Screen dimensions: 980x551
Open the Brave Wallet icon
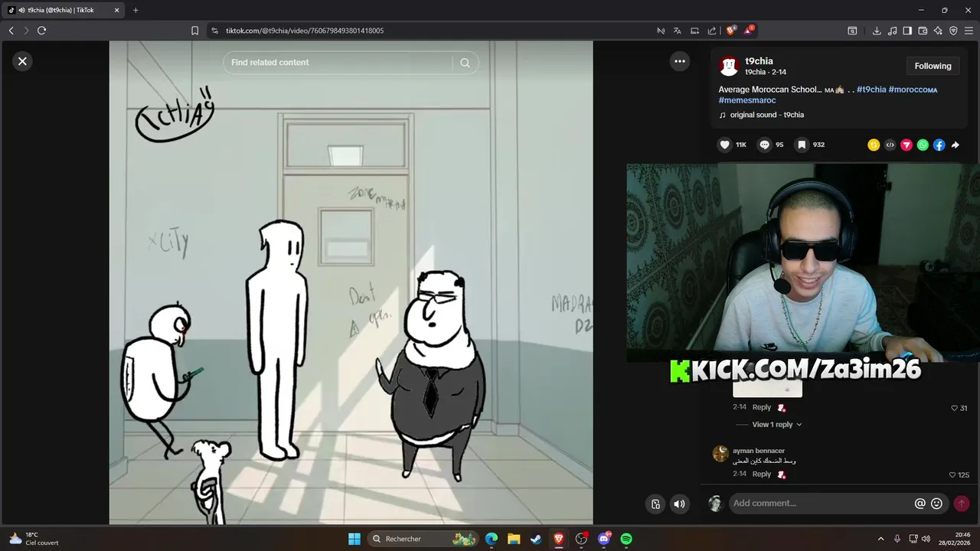(x=923, y=31)
